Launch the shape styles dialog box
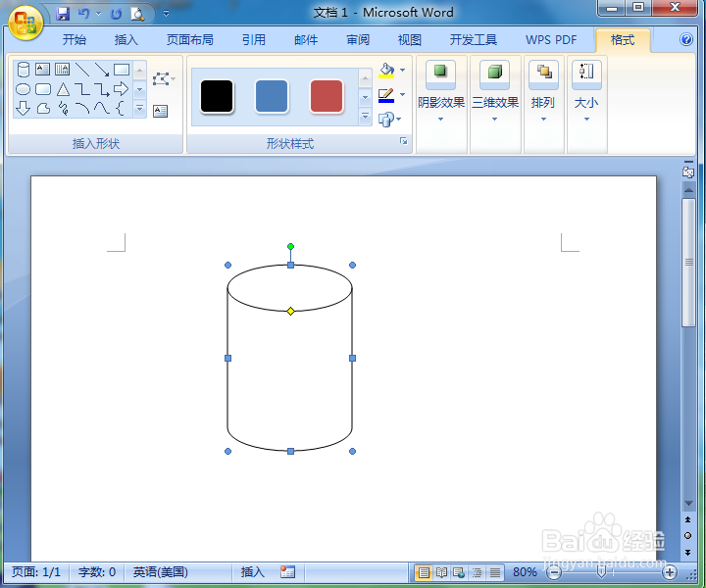 pyautogui.click(x=403, y=141)
